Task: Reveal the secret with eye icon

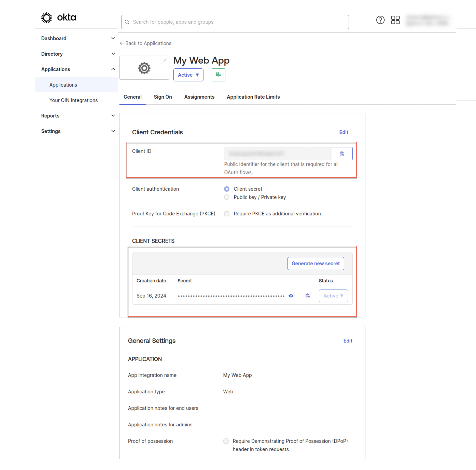Action: [291, 296]
